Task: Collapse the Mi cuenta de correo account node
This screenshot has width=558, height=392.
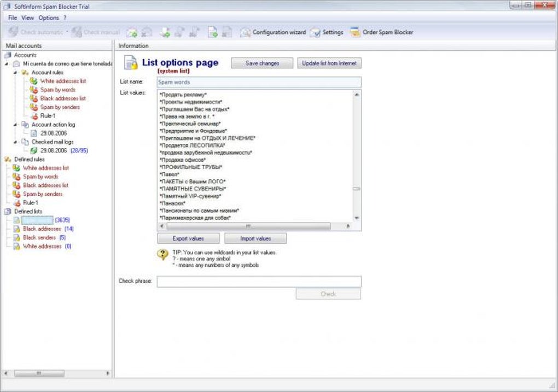Action: pyautogui.click(x=7, y=63)
